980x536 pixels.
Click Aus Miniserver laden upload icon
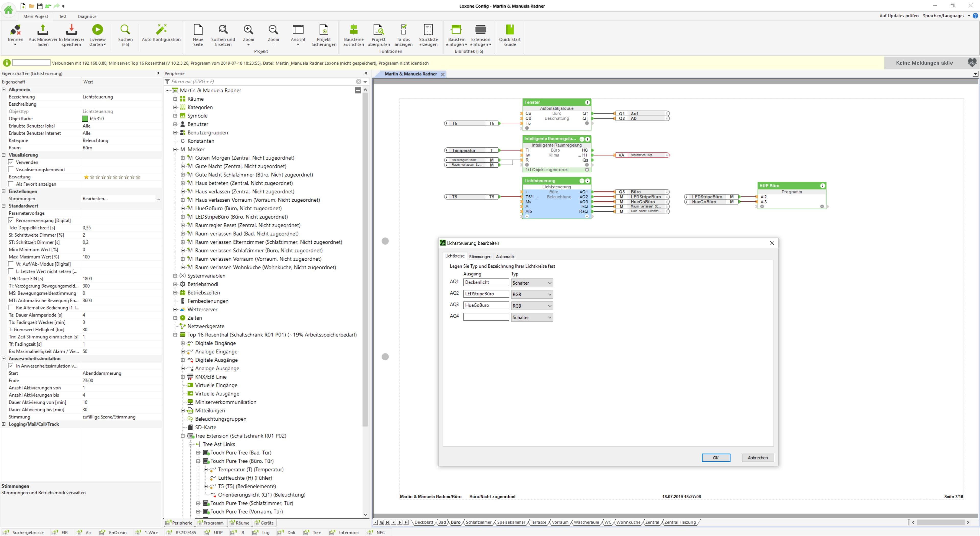click(x=43, y=30)
